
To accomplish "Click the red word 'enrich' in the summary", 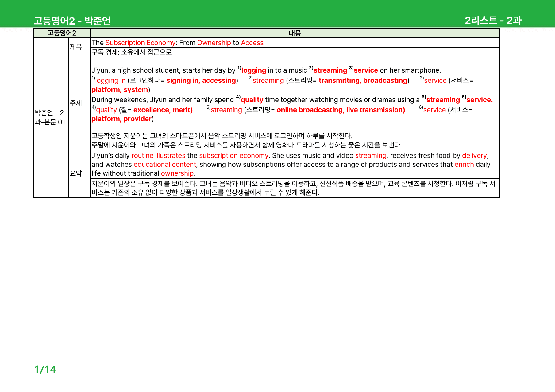I will [464, 164].
